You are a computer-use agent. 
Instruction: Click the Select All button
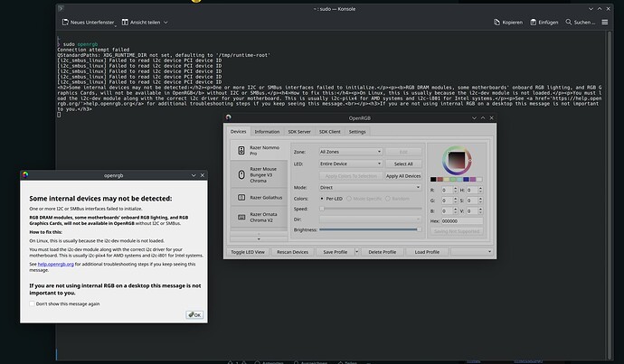coord(403,163)
